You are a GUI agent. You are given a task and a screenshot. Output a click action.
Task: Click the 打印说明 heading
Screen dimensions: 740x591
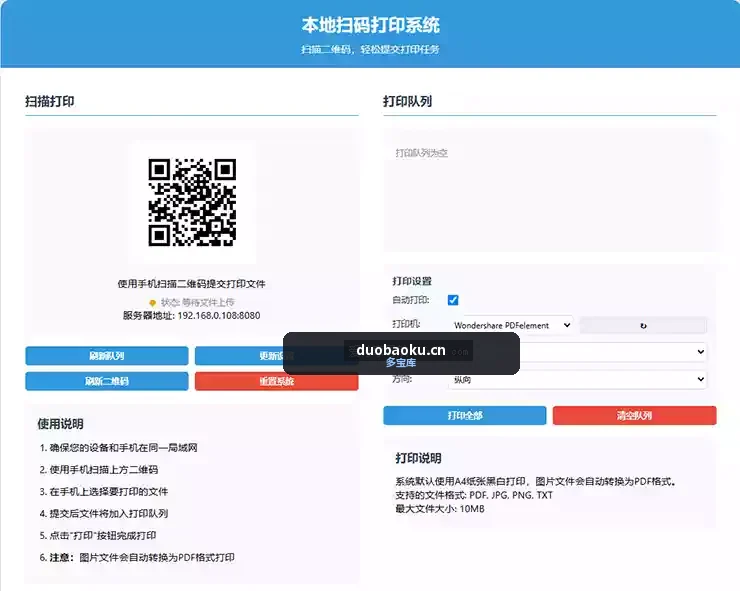coord(418,458)
